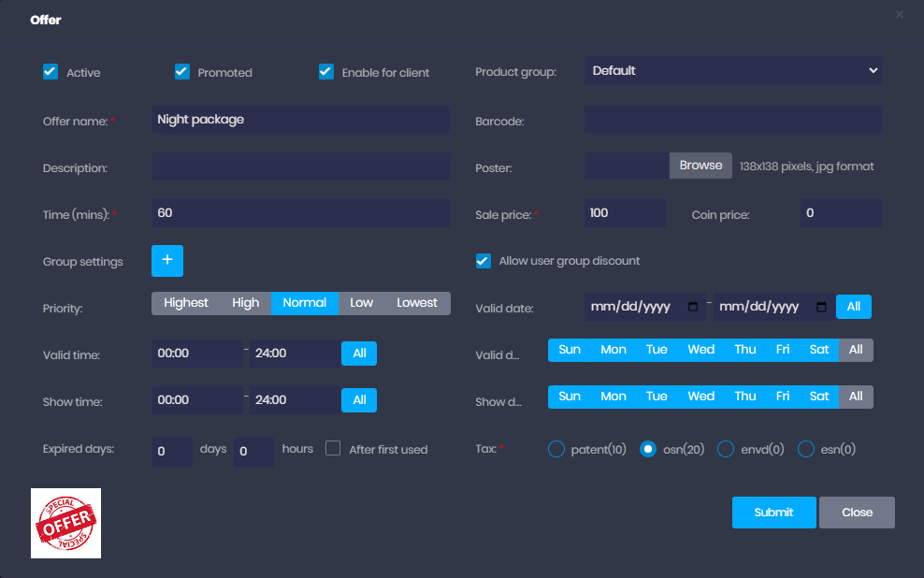Set priority to Highest
The width and height of the screenshot is (924, 578).
point(186,303)
